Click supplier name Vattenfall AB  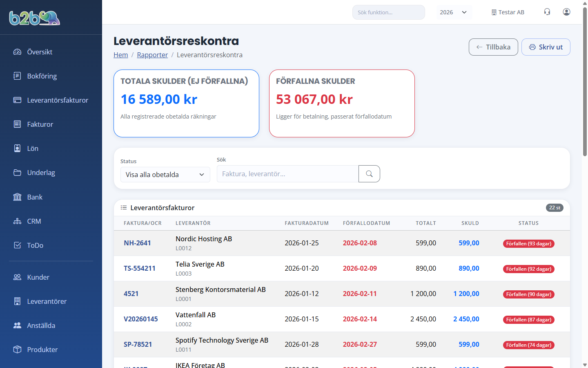click(196, 315)
